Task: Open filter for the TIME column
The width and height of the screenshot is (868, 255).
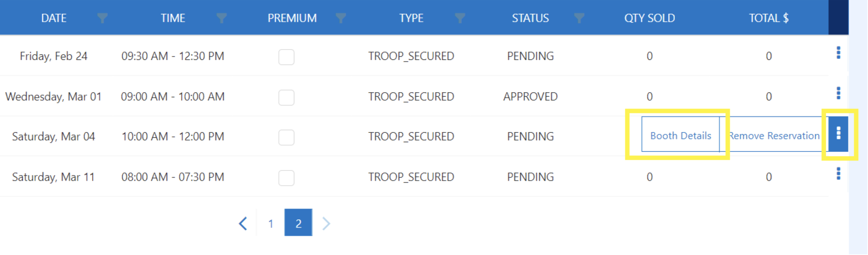Action: (221, 18)
